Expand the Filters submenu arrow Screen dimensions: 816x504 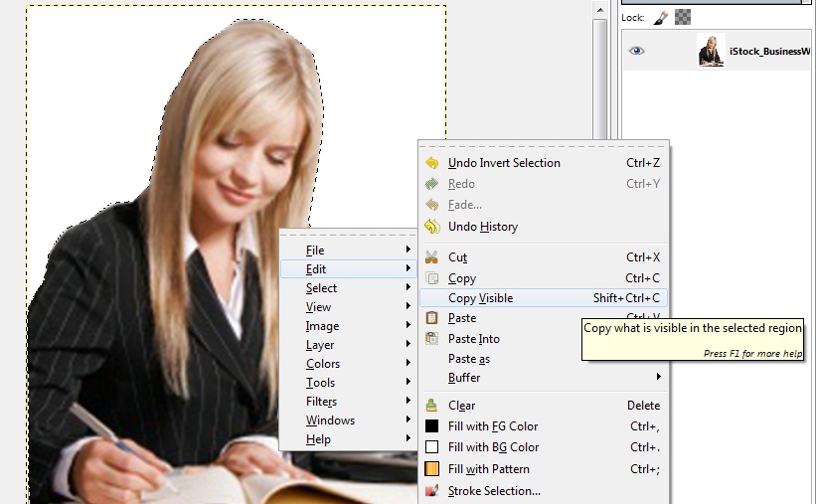point(408,401)
